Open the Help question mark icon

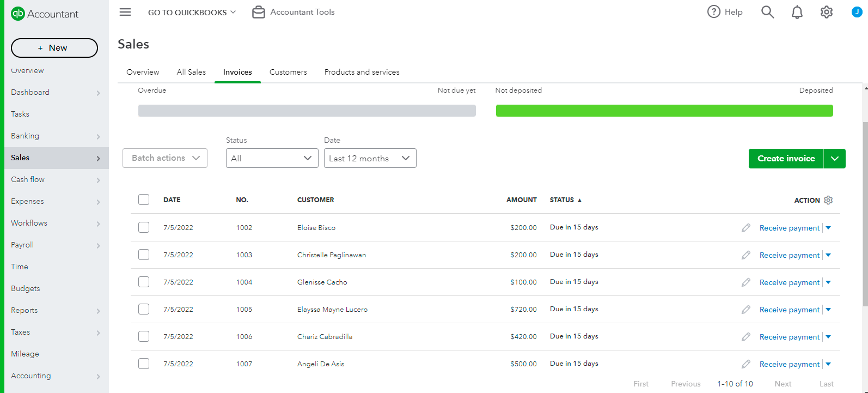pos(713,12)
